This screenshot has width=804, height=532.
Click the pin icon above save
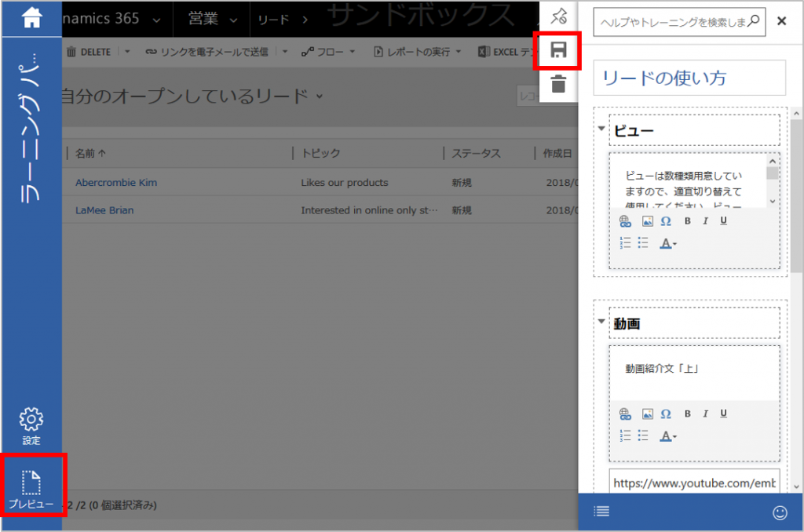coord(557,16)
